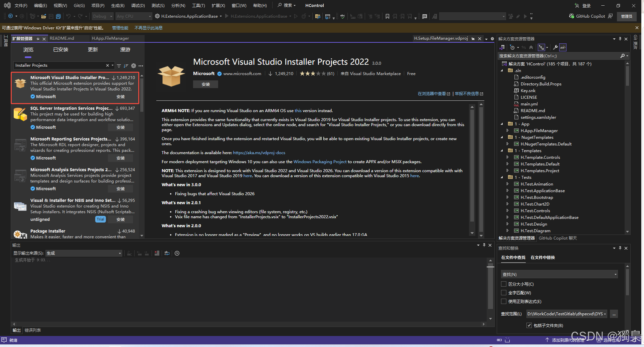Uncheck the 包括子文件夹(B) checkbox
The image size is (644, 347).
[529, 325]
